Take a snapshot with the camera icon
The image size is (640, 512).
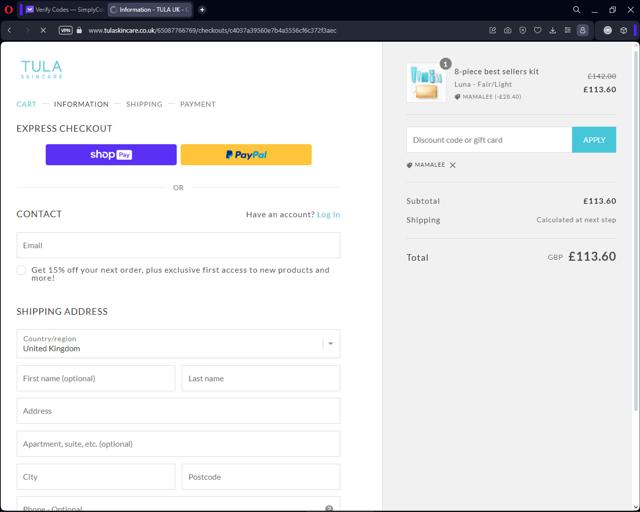507,30
